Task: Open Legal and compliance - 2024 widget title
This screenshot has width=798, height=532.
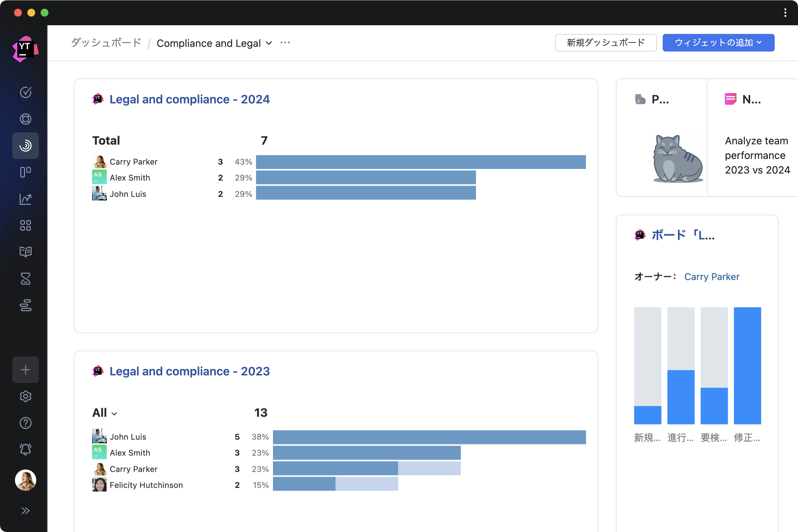Action: point(189,99)
